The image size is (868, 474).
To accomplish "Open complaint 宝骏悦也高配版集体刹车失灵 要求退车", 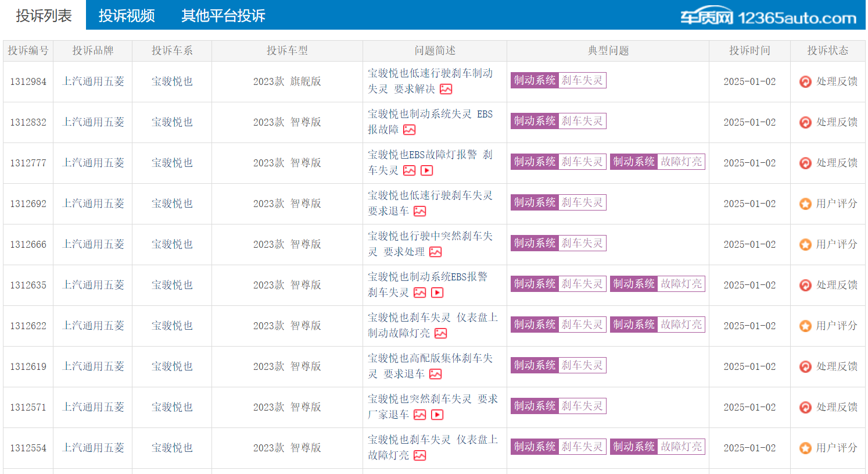I will [x=430, y=366].
